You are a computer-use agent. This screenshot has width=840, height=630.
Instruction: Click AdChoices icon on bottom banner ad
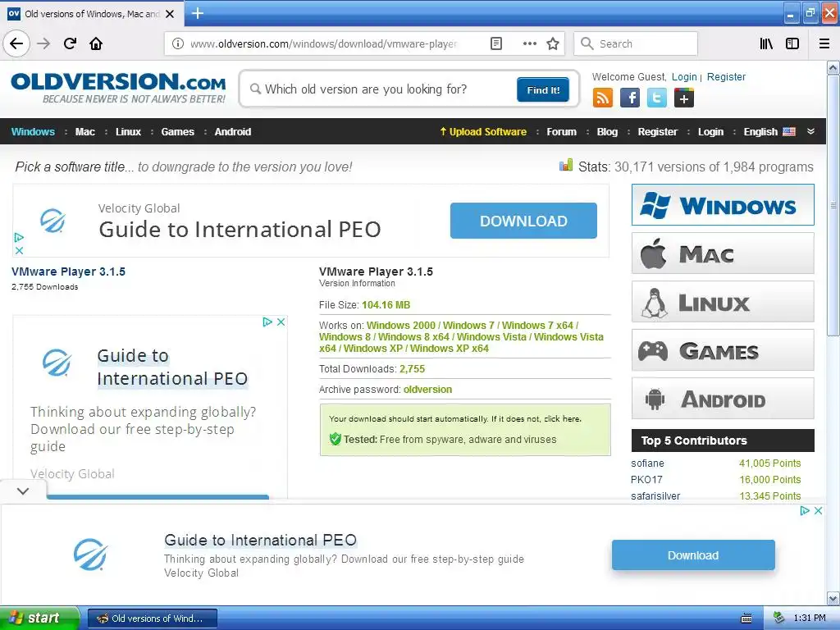pyautogui.click(x=805, y=510)
